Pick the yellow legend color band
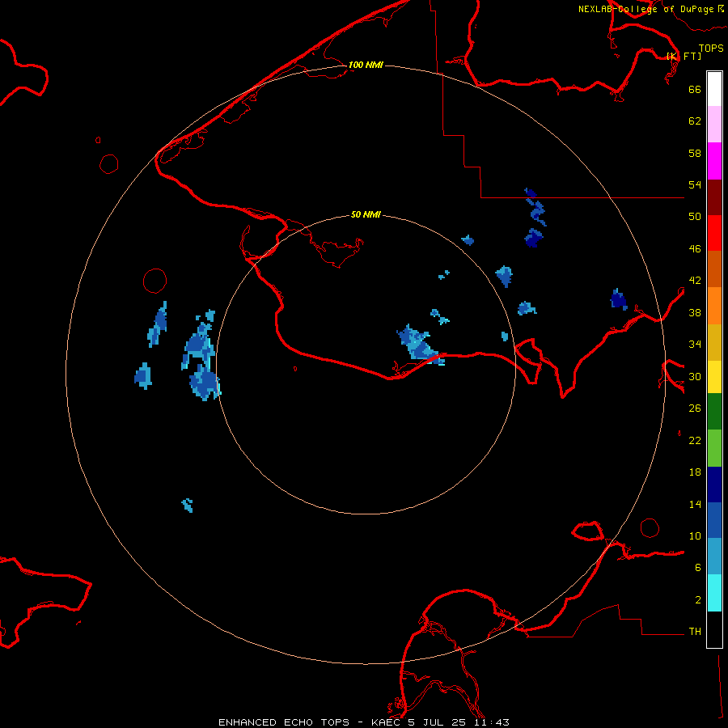Viewport: 728px width, 728px height. coord(714,377)
